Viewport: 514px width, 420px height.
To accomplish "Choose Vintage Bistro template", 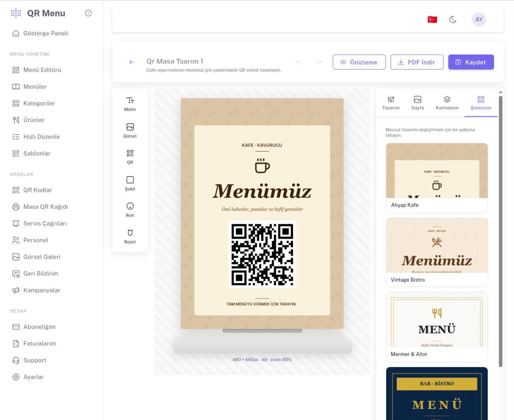I will click(x=437, y=252).
